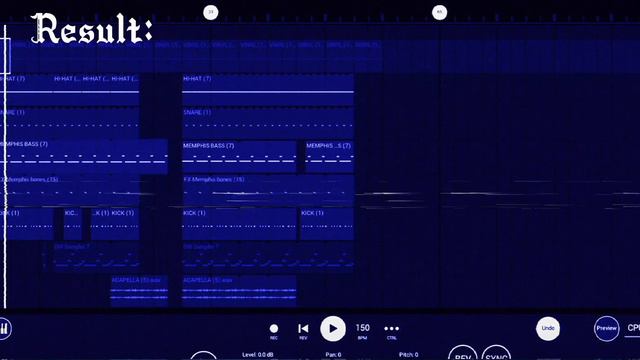Select the Level 0.0 dB readout
The height and width of the screenshot is (360, 640).
click(x=258, y=355)
